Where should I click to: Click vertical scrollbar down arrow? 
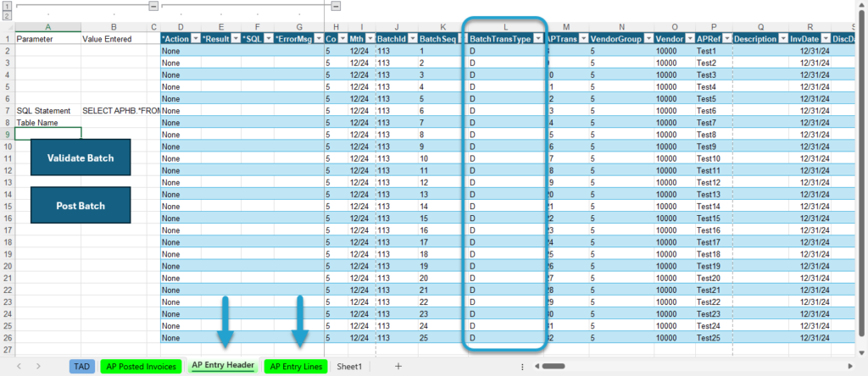(861, 352)
